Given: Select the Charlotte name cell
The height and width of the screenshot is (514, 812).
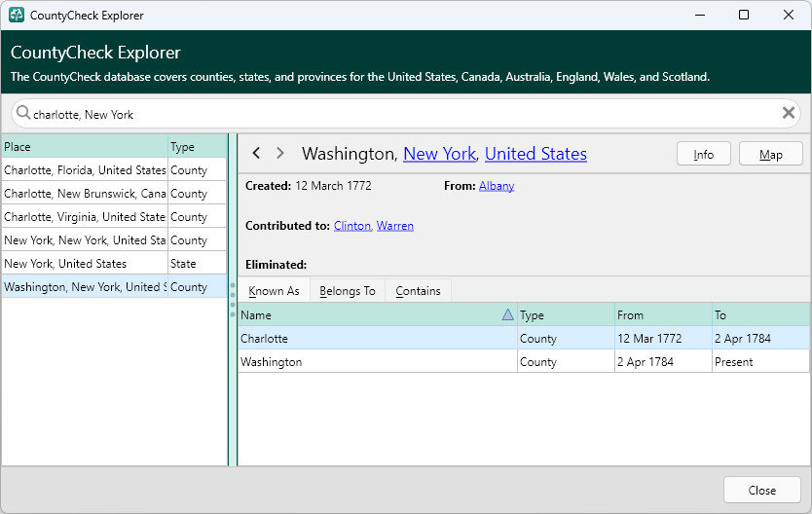Looking at the screenshot, I should coord(378,338).
